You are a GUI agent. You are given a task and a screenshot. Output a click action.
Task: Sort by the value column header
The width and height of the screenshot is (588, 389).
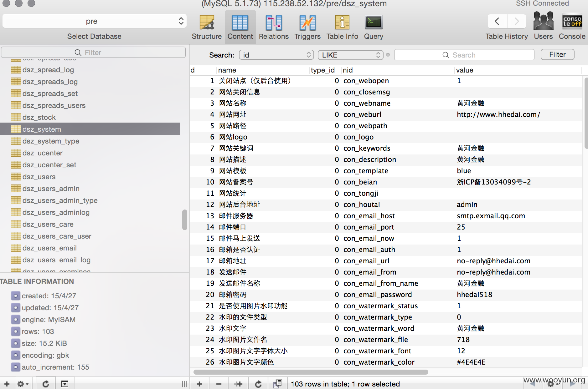[x=518, y=70]
